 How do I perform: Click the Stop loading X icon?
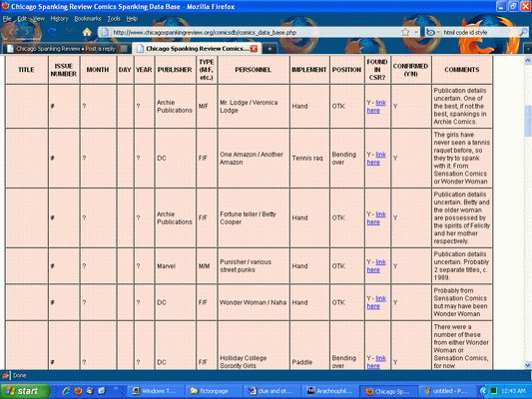tap(69, 32)
